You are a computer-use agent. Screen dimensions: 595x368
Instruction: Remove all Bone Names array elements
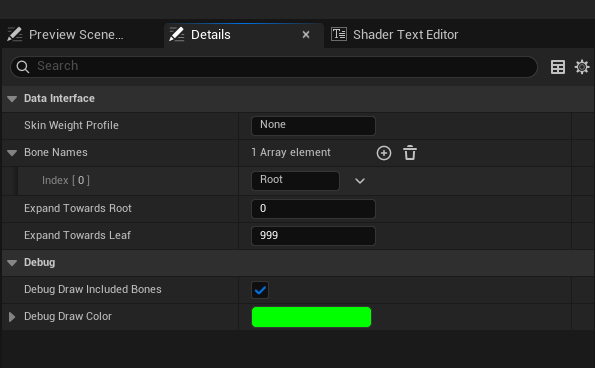[x=410, y=153]
